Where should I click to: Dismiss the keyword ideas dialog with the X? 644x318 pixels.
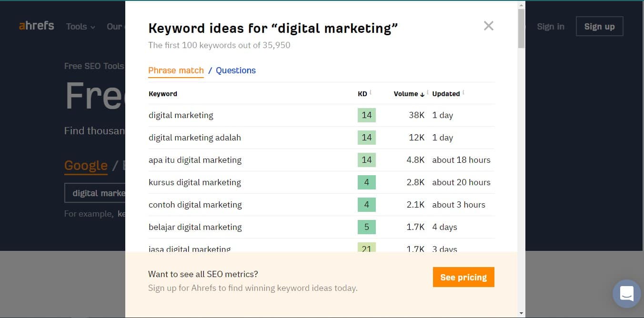(488, 26)
